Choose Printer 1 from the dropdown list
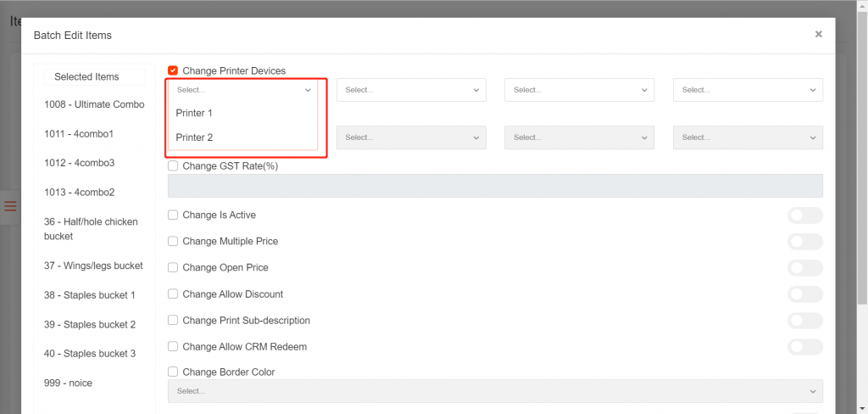The width and height of the screenshot is (868, 414). pos(194,113)
